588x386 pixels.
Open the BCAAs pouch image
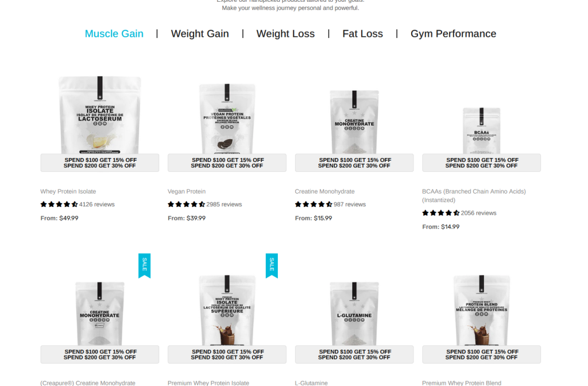pyautogui.click(x=482, y=130)
